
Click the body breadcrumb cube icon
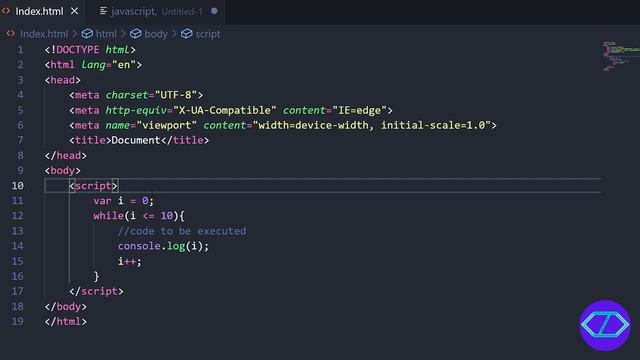click(x=136, y=34)
